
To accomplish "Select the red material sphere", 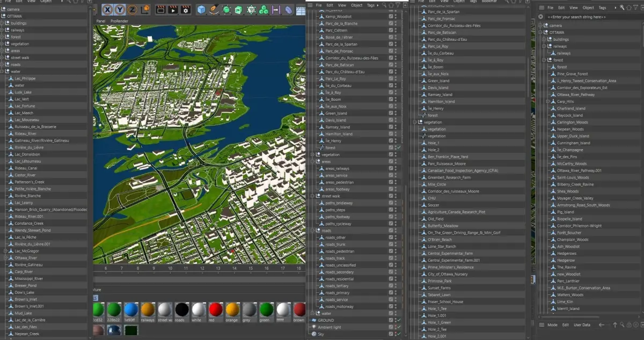I will [215, 309].
